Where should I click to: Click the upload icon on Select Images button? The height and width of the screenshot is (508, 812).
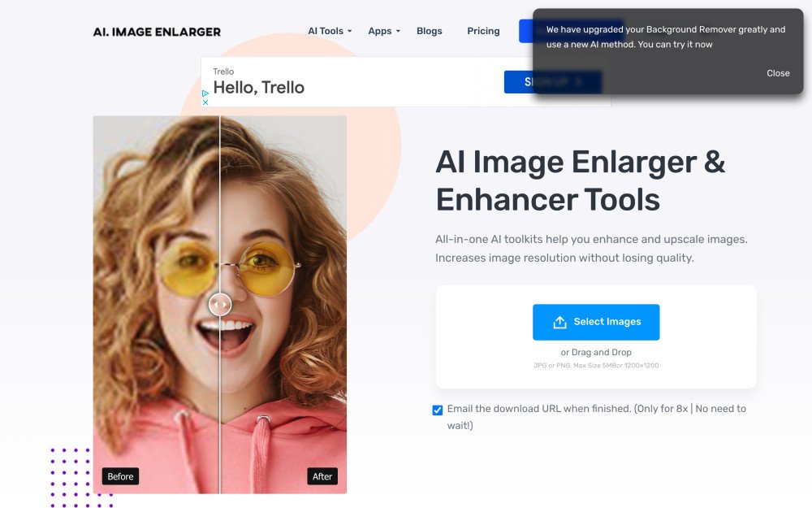pyautogui.click(x=559, y=322)
